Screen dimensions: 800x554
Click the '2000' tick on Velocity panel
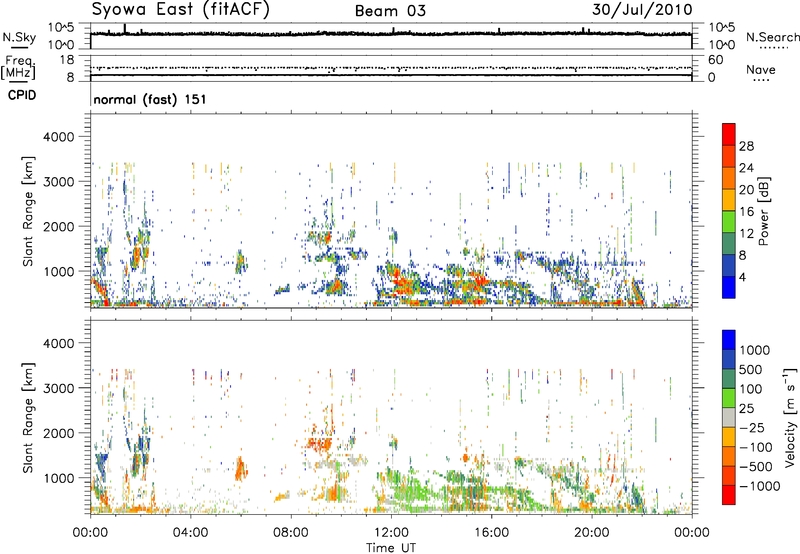click(58, 433)
